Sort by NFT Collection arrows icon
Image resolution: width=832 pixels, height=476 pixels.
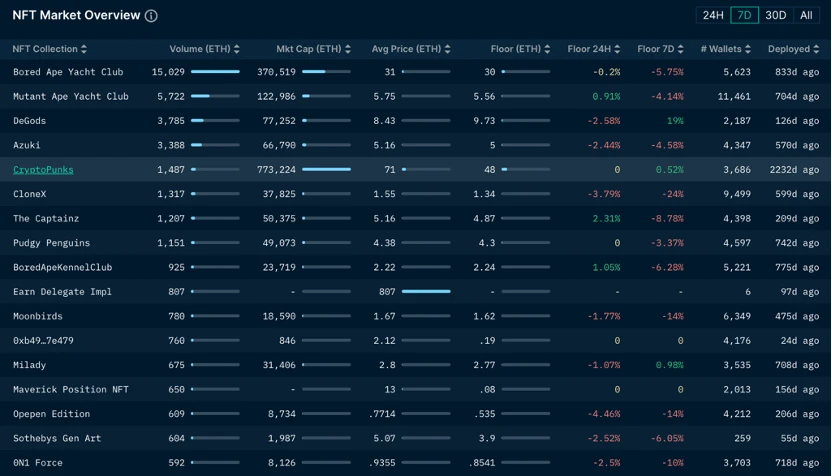84,49
